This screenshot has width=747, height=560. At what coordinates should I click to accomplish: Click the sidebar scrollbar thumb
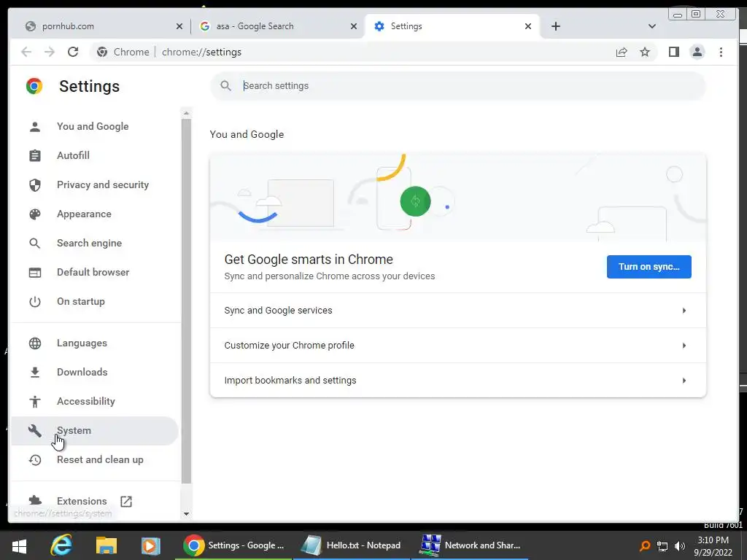[186, 301]
